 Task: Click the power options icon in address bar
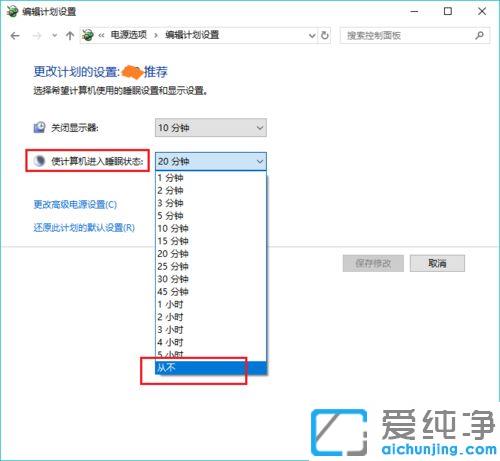[x=88, y=35]
